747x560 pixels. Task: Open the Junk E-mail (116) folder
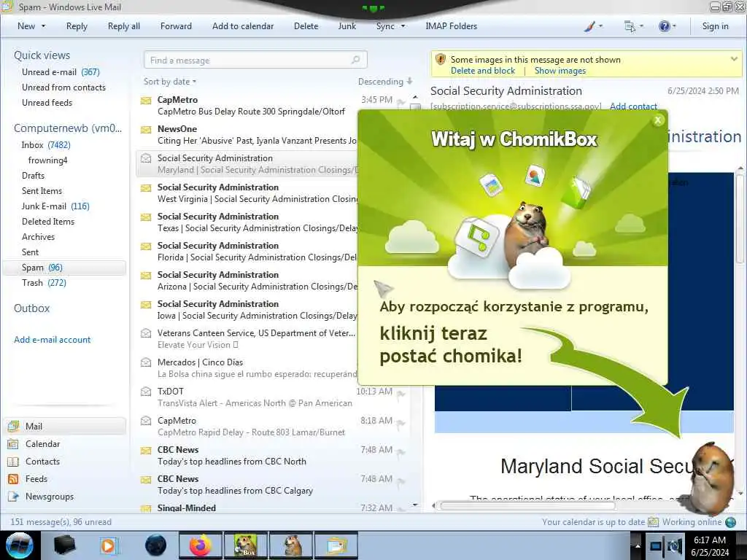(55, 206)
